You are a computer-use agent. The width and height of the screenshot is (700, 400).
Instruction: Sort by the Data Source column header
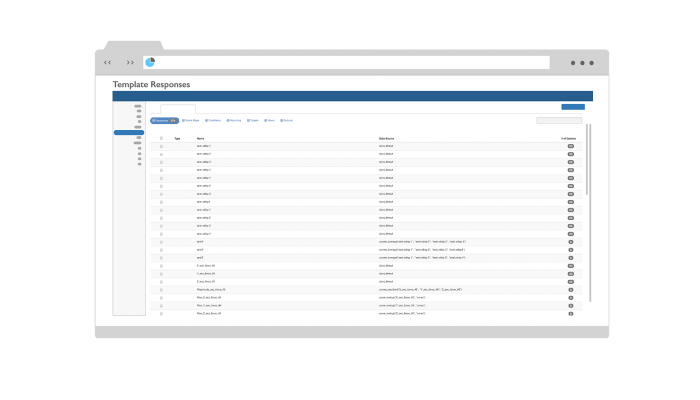(x=387, y=138)
